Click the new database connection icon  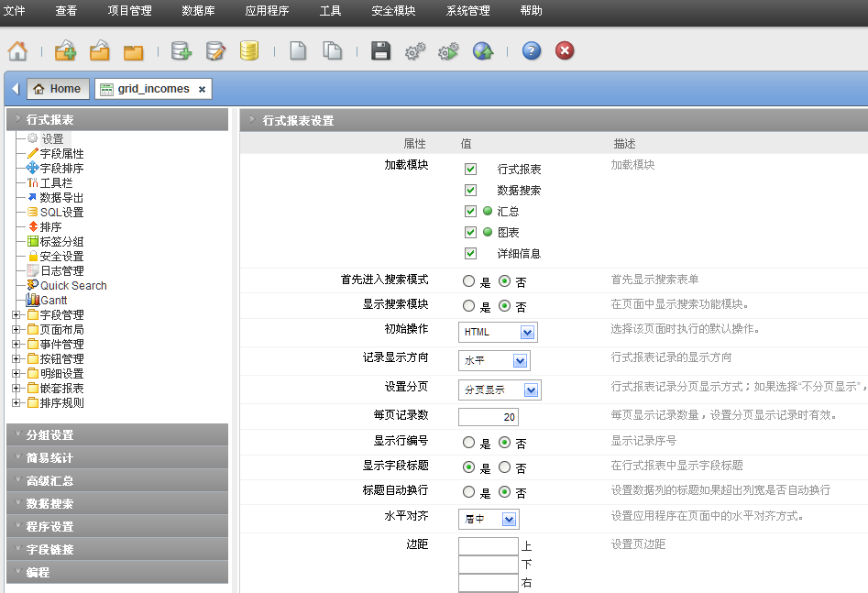181,51
